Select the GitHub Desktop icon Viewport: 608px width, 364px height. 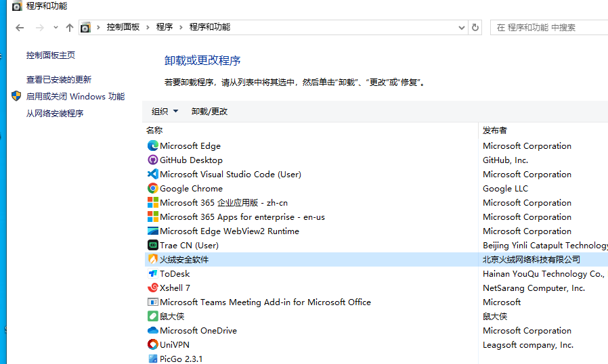click(153, 160)
